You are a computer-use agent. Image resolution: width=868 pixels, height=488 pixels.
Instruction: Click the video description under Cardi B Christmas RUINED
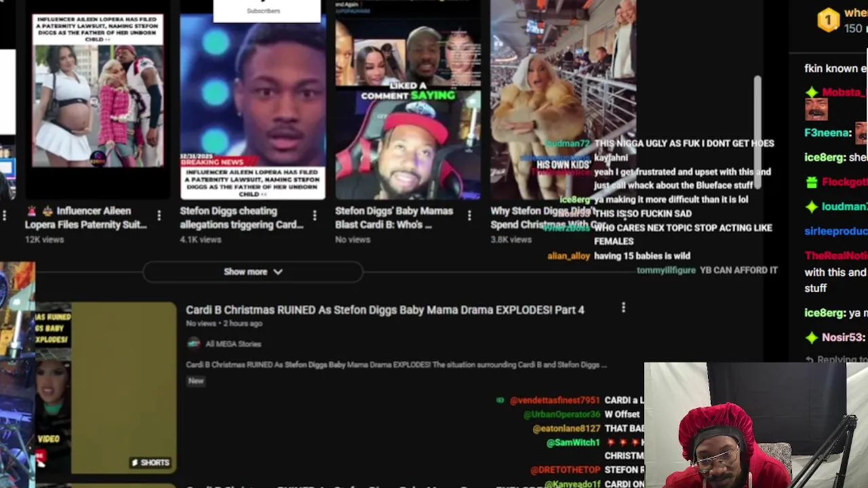[x=396, y=365]
